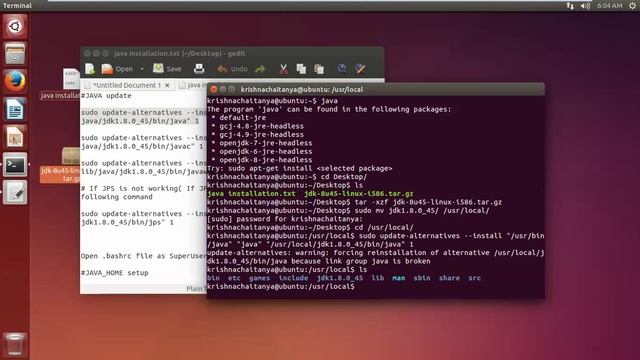Click the gedit window title bar
Viewport: 640px width, 360px height.
point(232,53)
